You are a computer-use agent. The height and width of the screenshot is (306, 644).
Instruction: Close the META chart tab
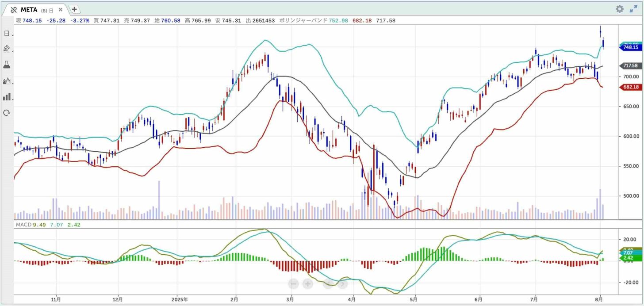pos(61,9)
